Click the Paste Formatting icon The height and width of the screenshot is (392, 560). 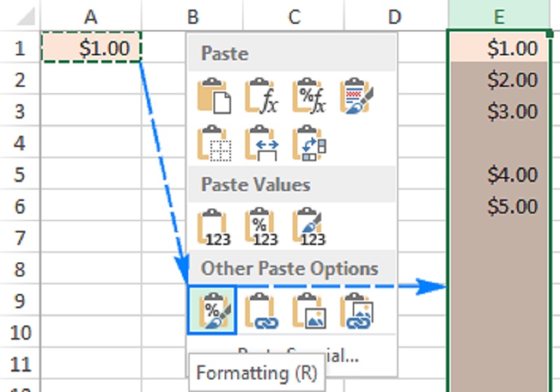point(212,310)
